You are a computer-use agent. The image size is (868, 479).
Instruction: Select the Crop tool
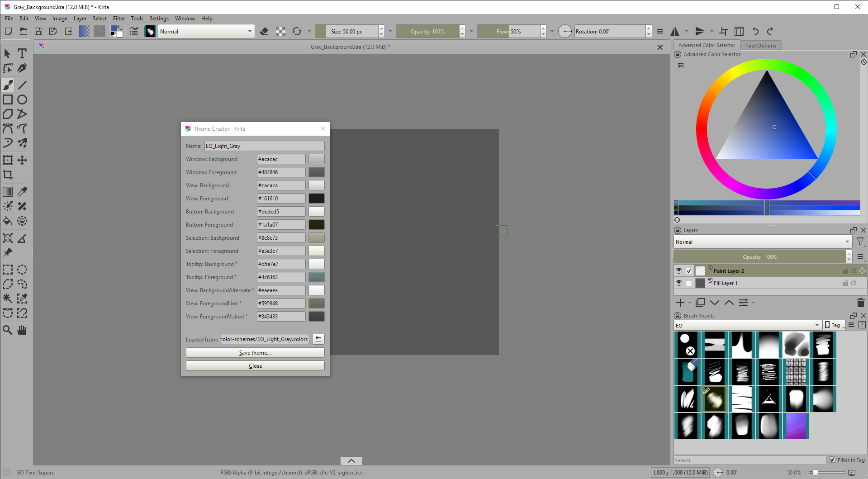[x=8, y=175]
